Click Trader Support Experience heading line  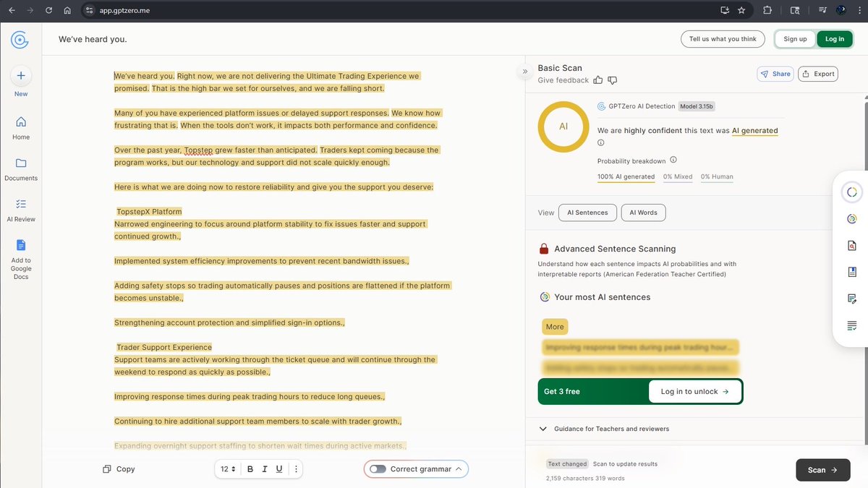tap(164, 347)
